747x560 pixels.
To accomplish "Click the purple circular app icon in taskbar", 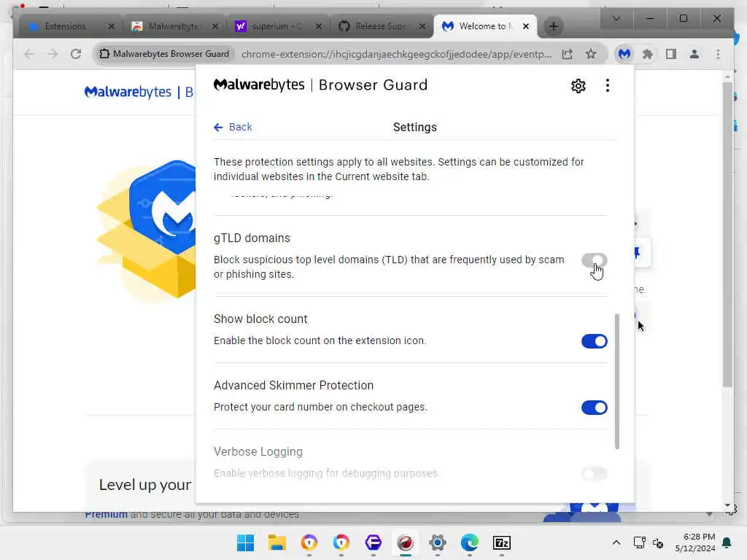I will pyautogui.click(x=373, y=542).
